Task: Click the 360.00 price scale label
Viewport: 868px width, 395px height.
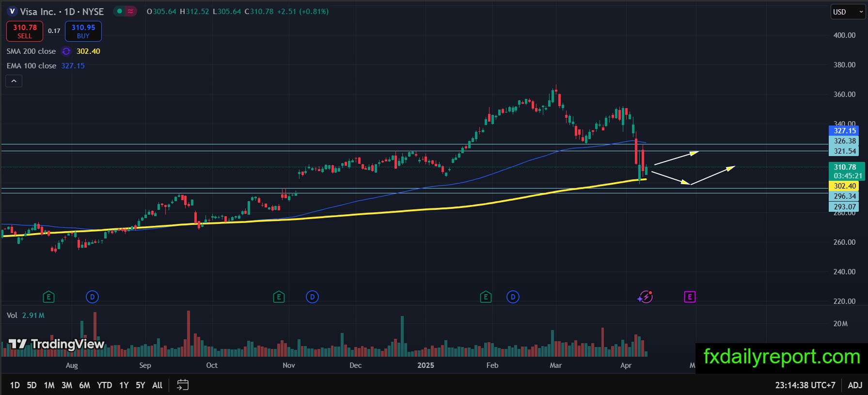Action: click(x=844, y=95)
